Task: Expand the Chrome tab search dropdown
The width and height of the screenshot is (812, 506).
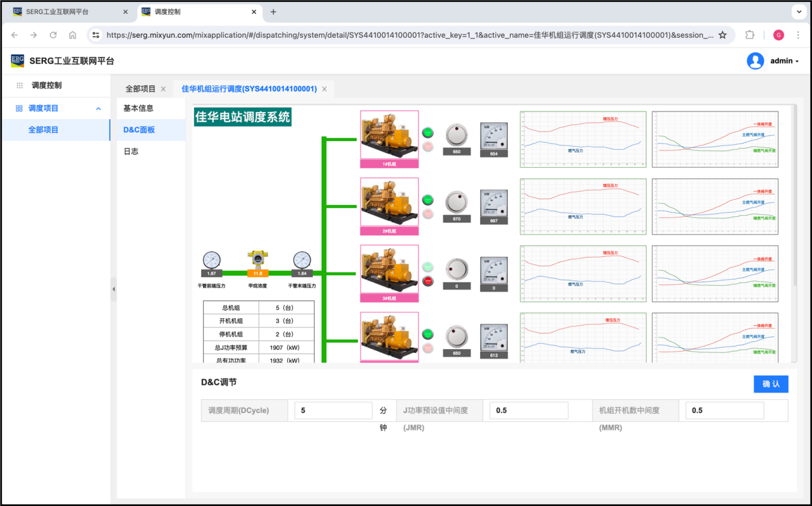Action: coord(799,12)
